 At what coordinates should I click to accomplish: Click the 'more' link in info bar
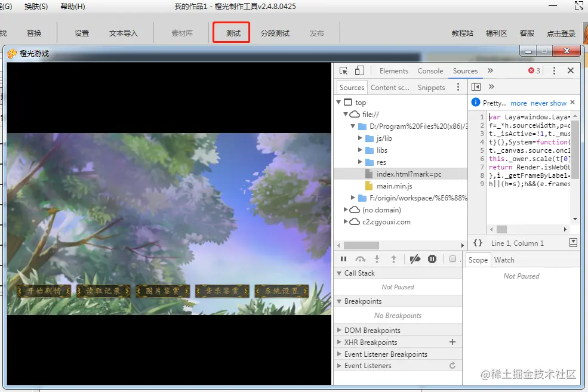[x=518, y=103]
